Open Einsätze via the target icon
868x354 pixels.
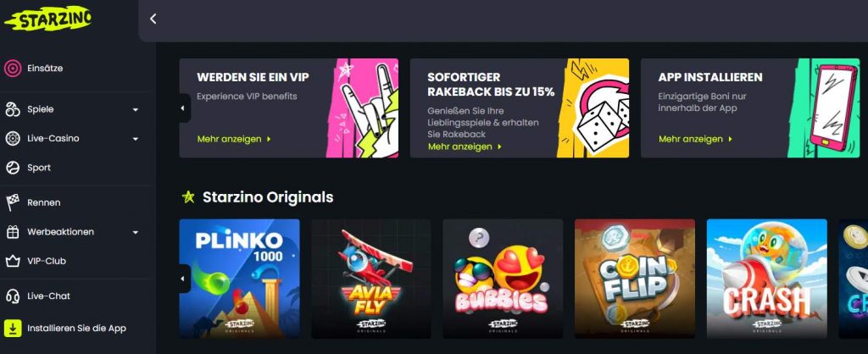13,69
